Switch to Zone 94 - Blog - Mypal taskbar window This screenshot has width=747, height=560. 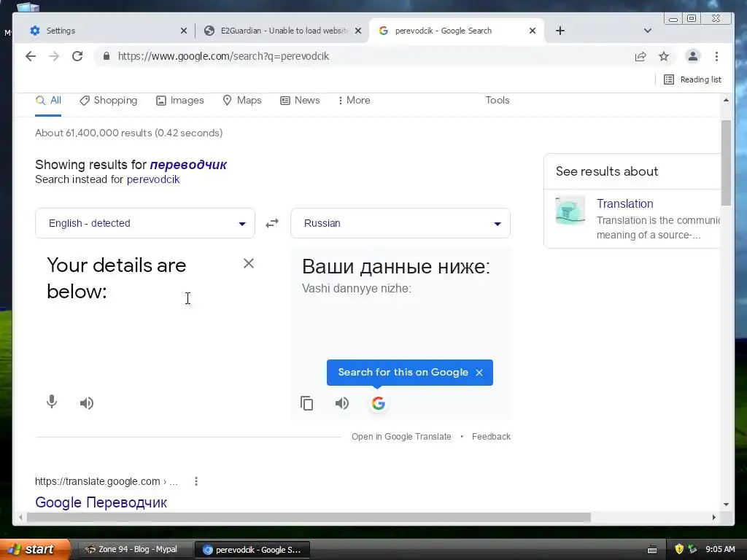[x=134, y=550]
